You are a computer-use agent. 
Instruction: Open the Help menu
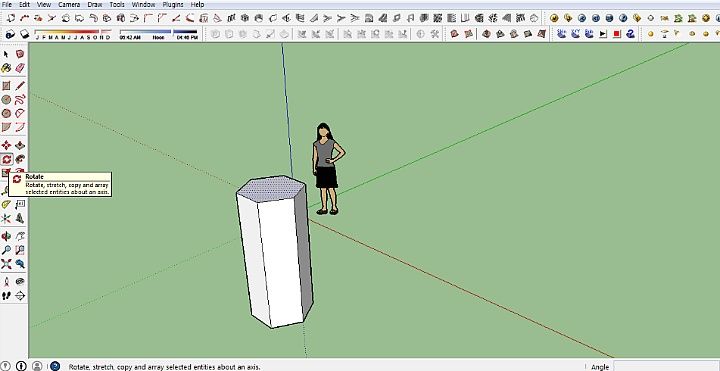coord(197,5)
